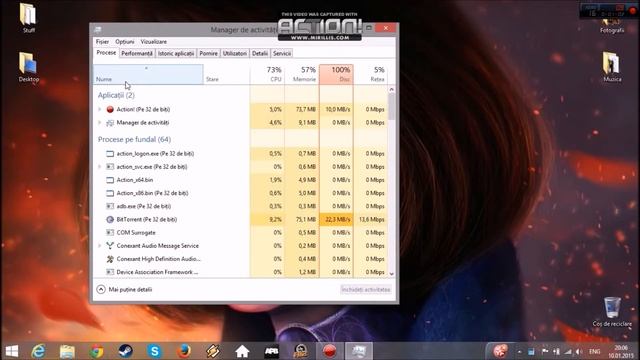Click the Conexant Audio Message Service icon
The width and height of the screenshot is (640, 360).
tap(110, 246)
